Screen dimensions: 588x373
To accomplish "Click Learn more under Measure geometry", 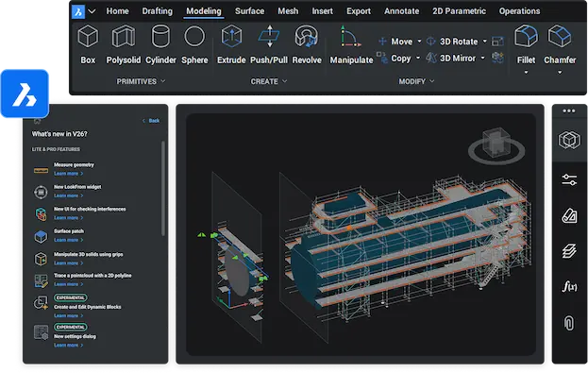I will (68, 174).
